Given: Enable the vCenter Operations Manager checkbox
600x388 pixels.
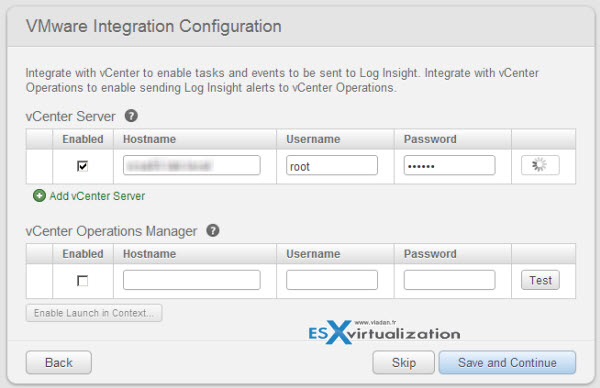Looking at the screenshot, I should coord(82,280).
